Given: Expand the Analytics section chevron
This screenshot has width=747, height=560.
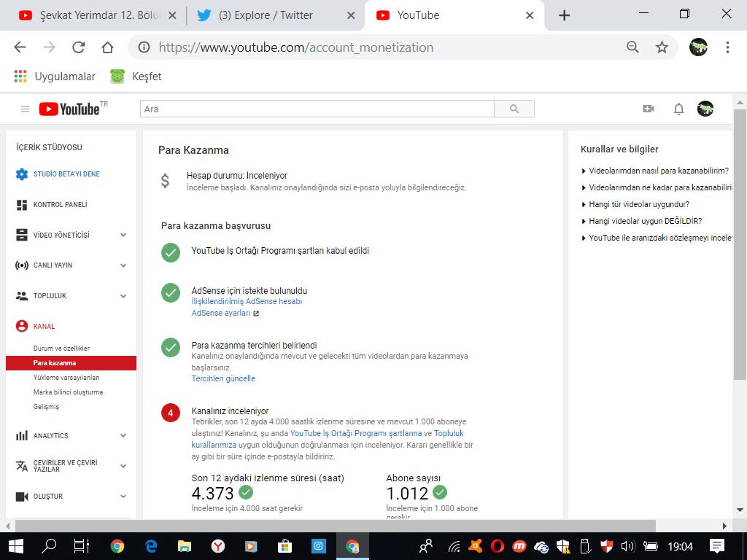Looking at the screenshot, I should click(123, 435).
